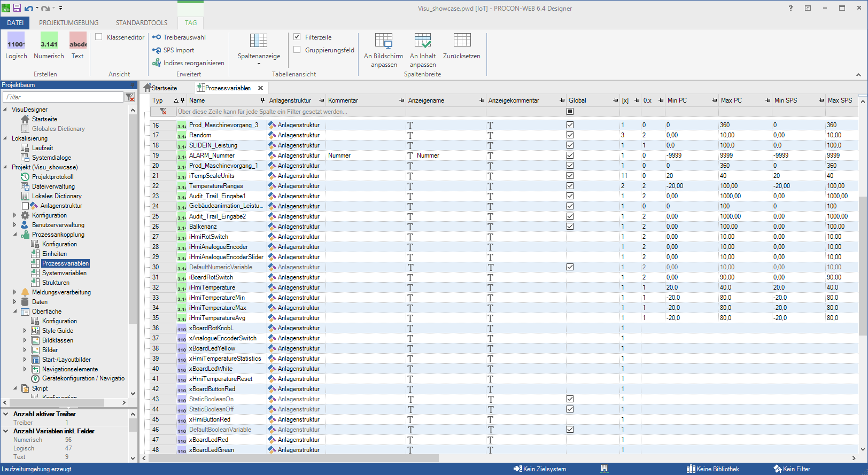Create a new Text variable
The width and height of the screenshot is (868, 475).
coord(77,45)
